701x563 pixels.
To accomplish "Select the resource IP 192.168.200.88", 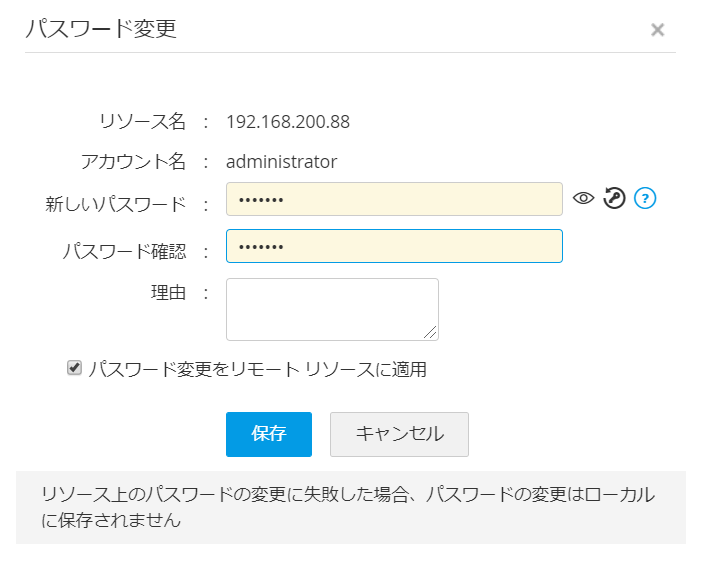I will click(x=288, y=122).
